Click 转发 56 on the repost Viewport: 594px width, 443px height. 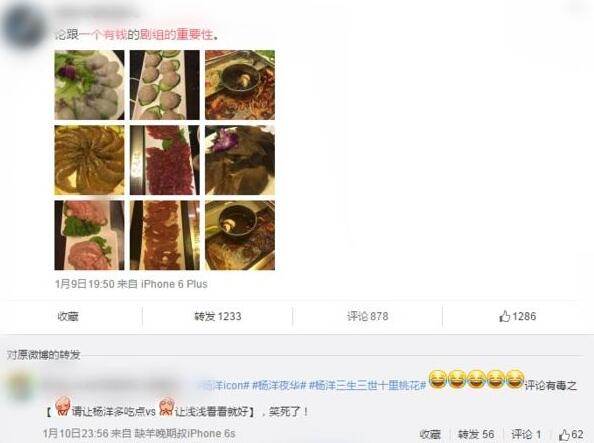(476, 434)
